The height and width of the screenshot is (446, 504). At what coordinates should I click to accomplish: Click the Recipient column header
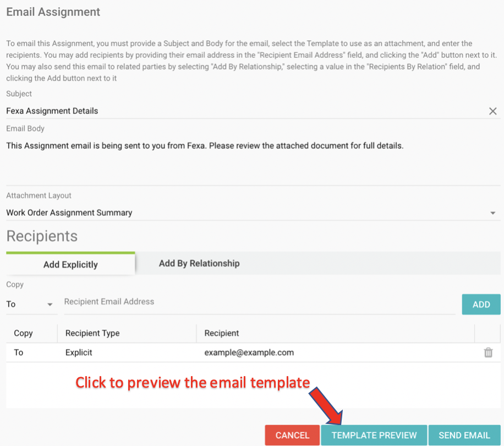[222, 333]
